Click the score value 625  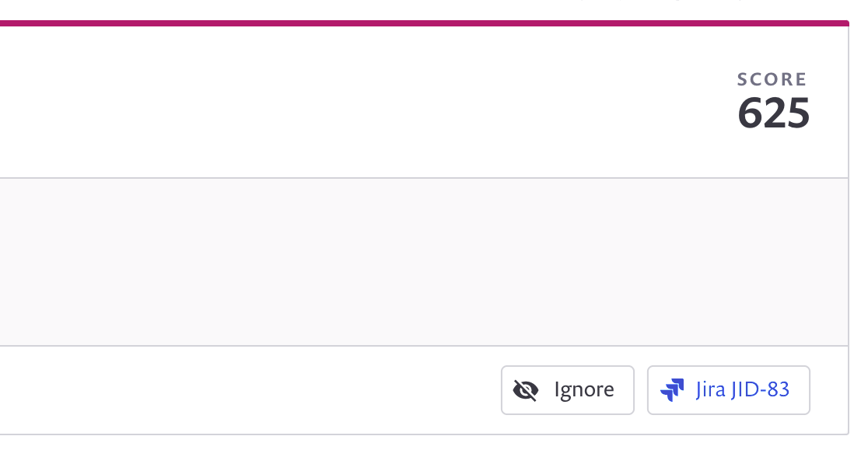coord(774,113)
